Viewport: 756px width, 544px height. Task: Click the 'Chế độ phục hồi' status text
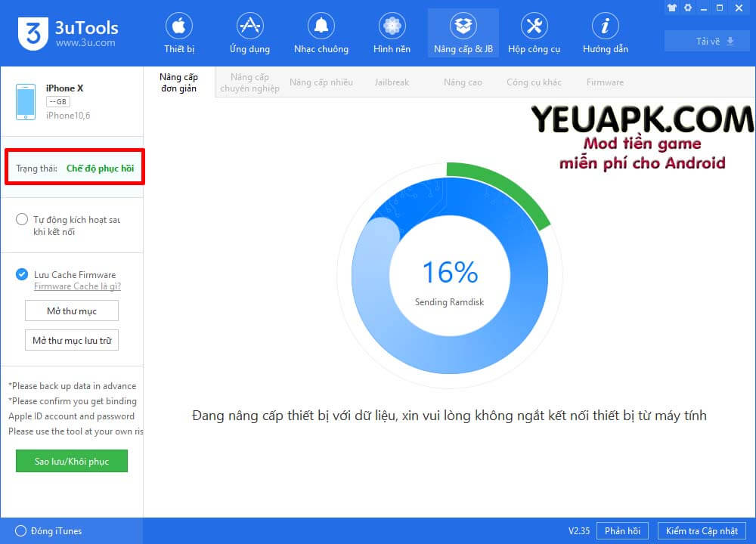[101, 168]
